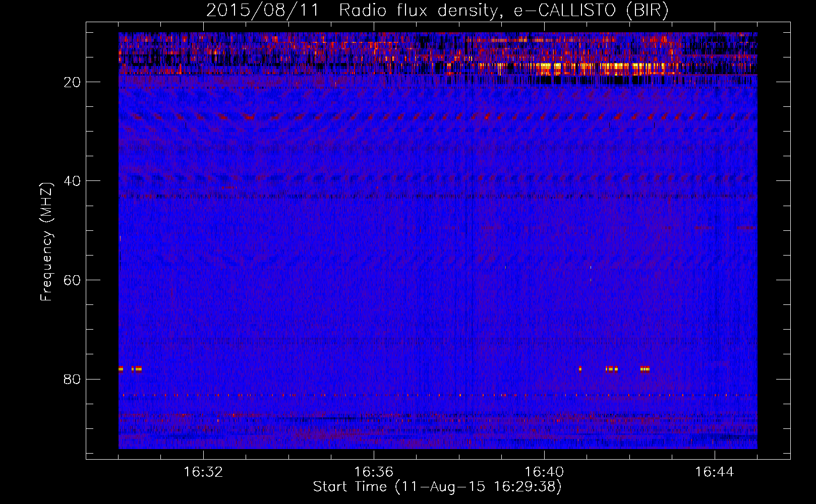Click the yellow marker at plot's left edge near 78 MHz

pos(121,369)
